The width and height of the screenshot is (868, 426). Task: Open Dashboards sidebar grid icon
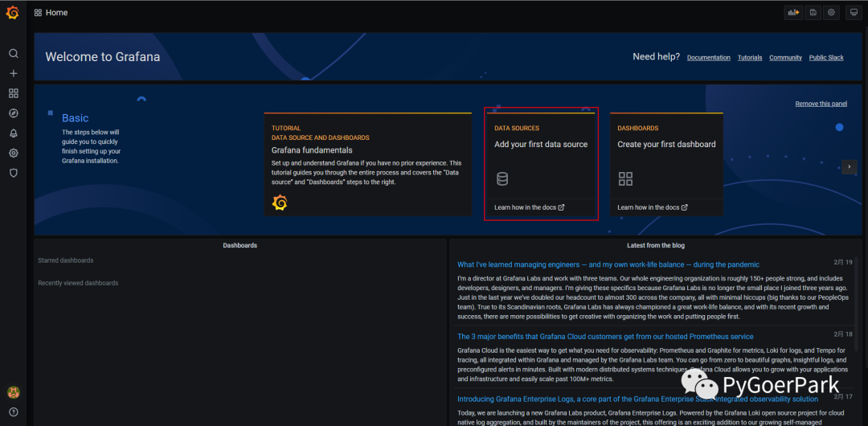[14, 93]
